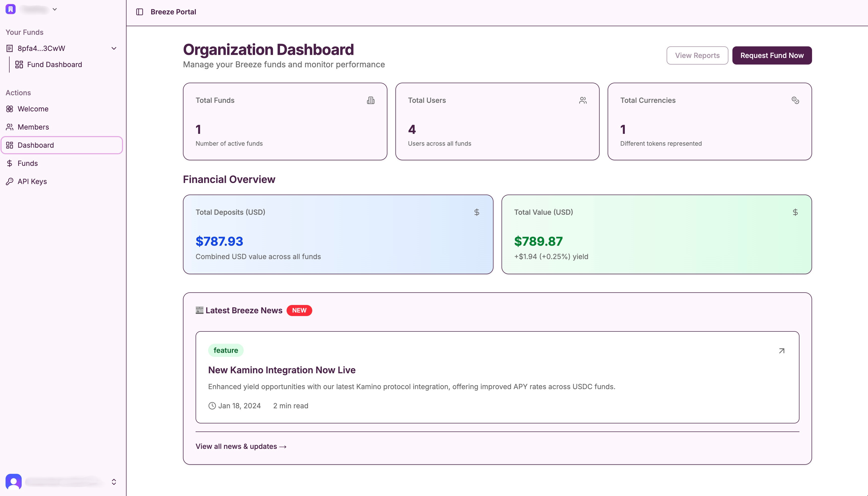Image resolution: width=868 pixels, height=496 pixels.
Task: Select the Dashboard grid icon
Action: (10, 145)
